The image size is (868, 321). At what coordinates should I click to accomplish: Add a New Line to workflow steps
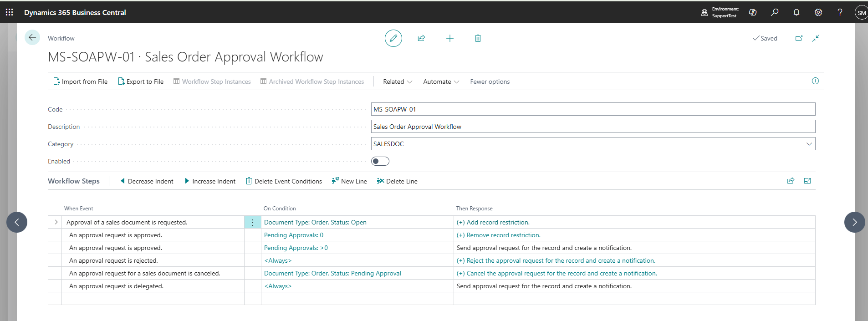[x=349, y=181]
